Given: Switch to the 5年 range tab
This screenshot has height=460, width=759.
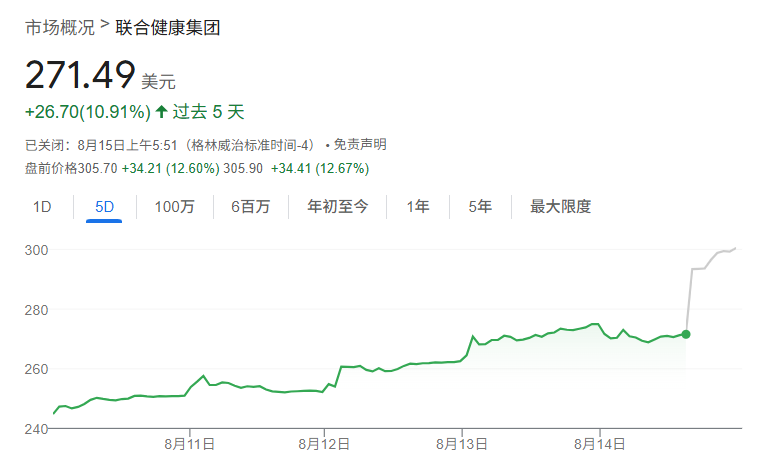Looking at the screenshot, I should [x=480, y=207].
